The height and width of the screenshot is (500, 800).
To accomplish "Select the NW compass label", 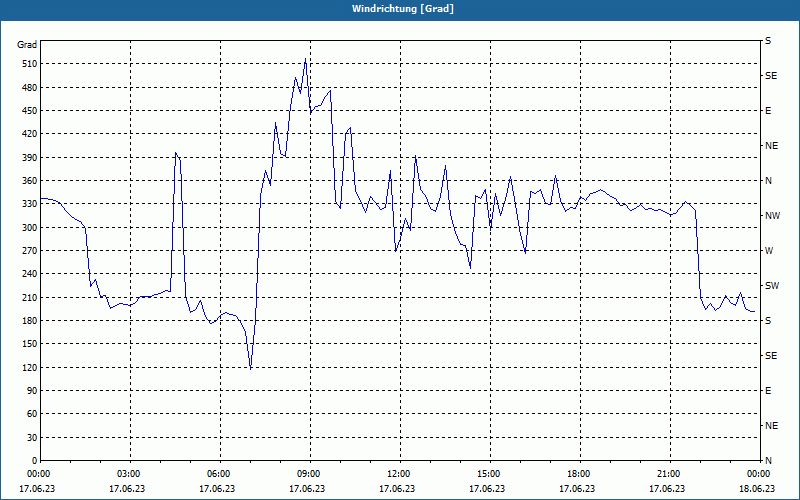I will 772,216.
